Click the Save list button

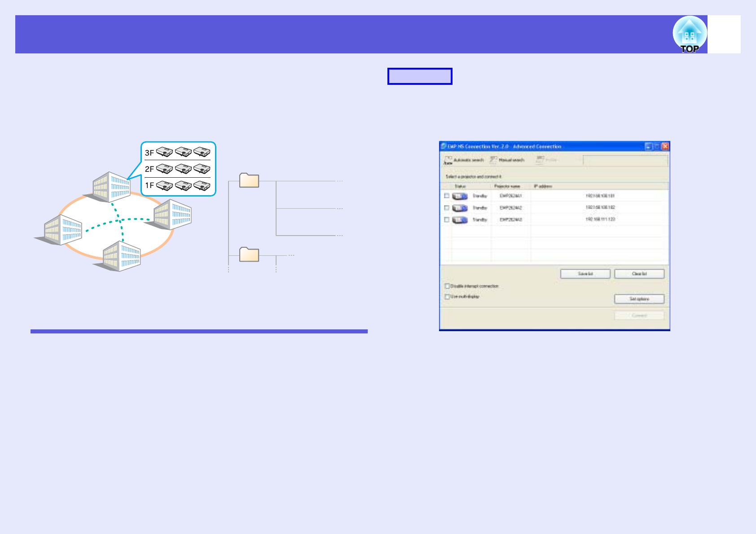point(585,274)
